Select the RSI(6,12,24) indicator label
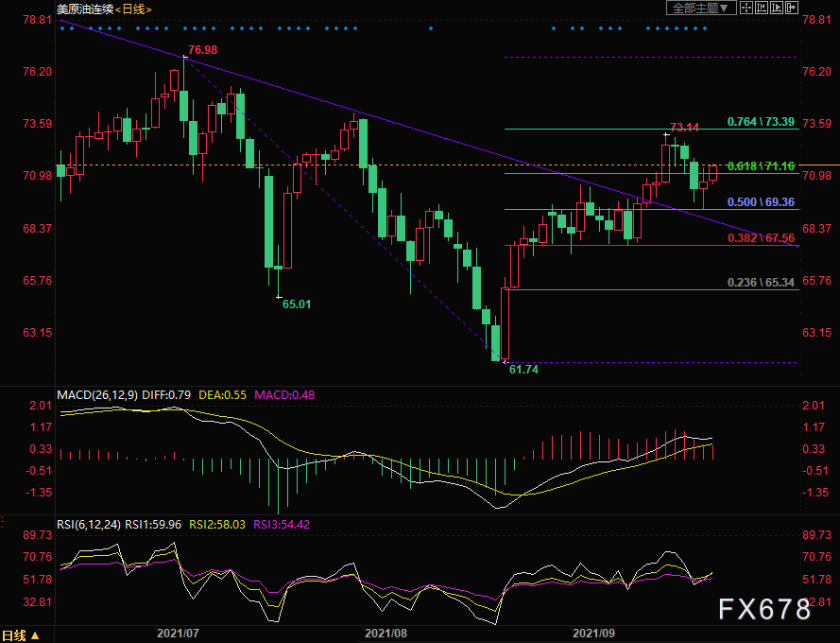This screenshot has height=643, width=840. pos(89,525)
